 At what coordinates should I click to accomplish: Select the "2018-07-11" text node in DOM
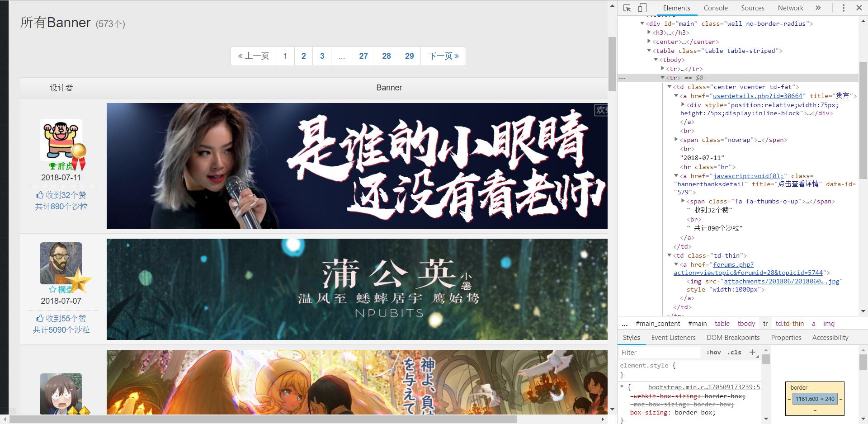pos(702,158)
